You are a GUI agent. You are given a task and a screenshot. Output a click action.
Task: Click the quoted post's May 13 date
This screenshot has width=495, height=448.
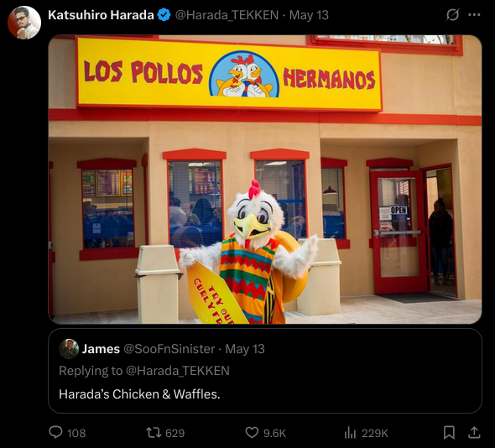(x=245, y=349)
